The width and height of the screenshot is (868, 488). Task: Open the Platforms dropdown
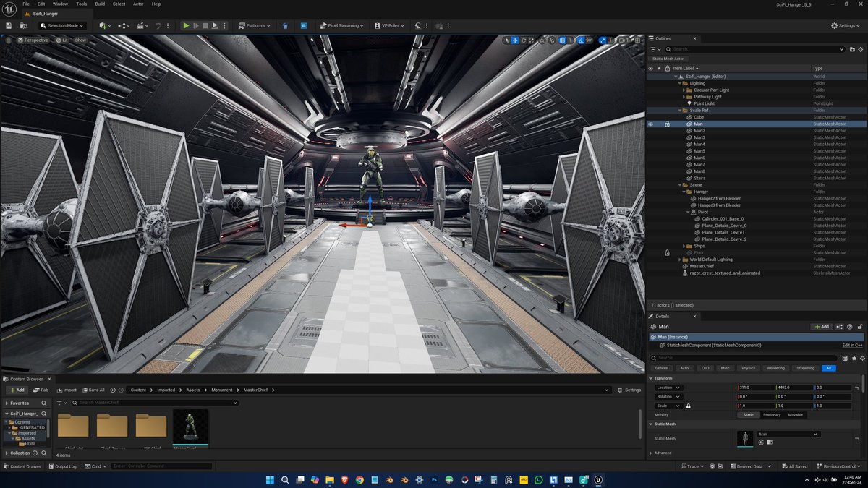[x=254, y=25]
